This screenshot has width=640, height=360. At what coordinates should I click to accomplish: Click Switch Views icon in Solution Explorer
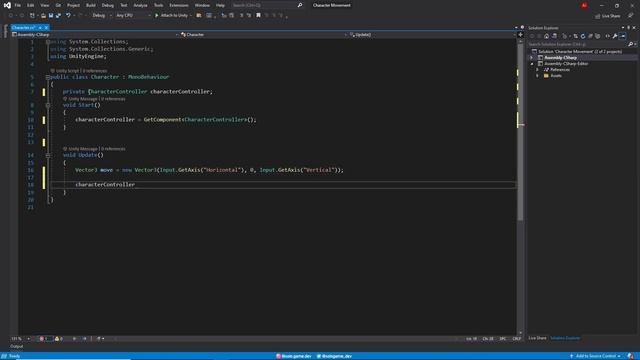554,36
